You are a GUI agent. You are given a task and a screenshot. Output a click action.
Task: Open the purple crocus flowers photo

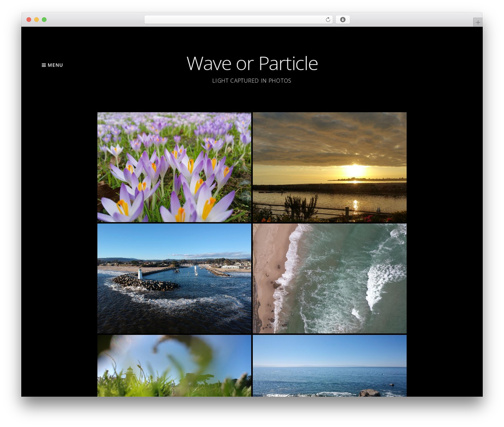pyautogui.click(x=174, y=167)
